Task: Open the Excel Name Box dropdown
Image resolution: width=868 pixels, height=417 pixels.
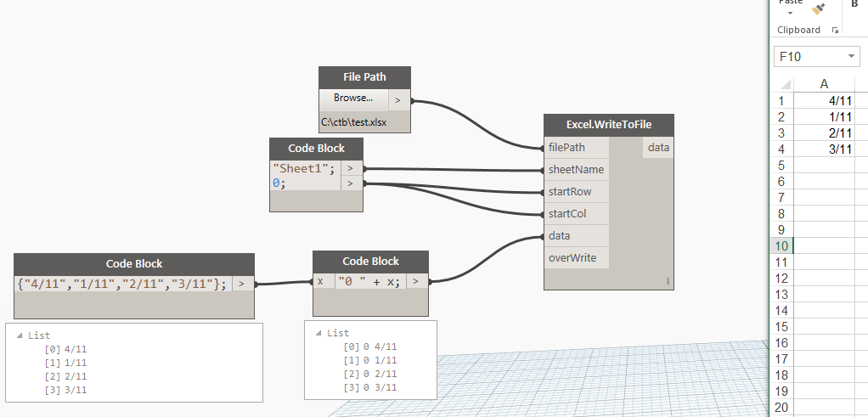Action: pyautogui.click(x=851, y=57)
